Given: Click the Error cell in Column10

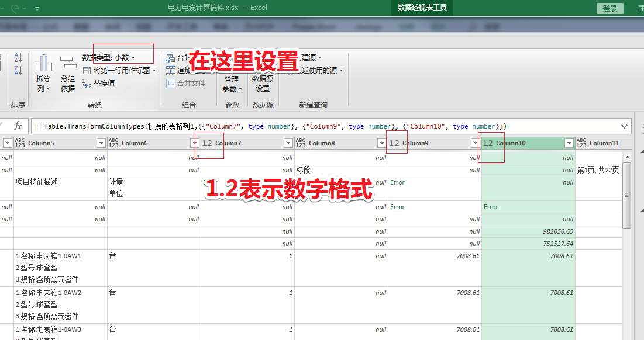Looking at the screenshot, I should coord(528,207).
